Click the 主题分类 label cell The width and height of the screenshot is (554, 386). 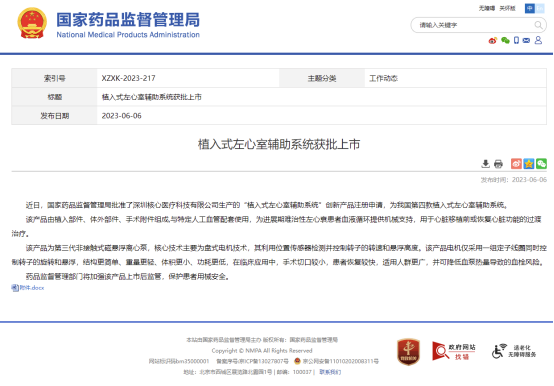pyautogui.click(x=322, y=78)
